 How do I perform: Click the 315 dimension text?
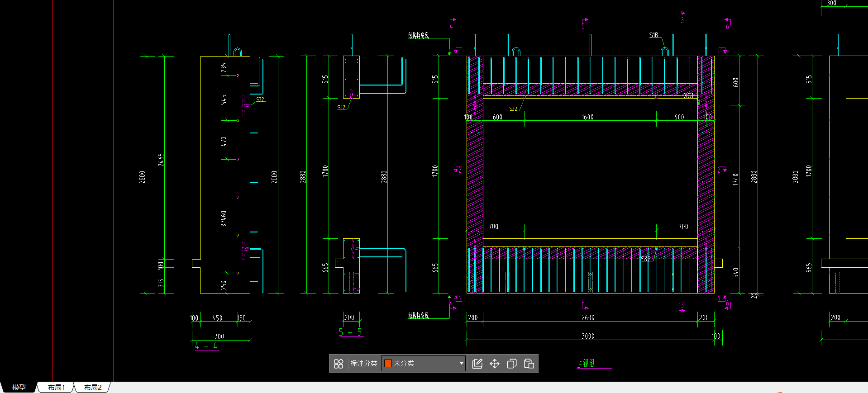point(161,283)
